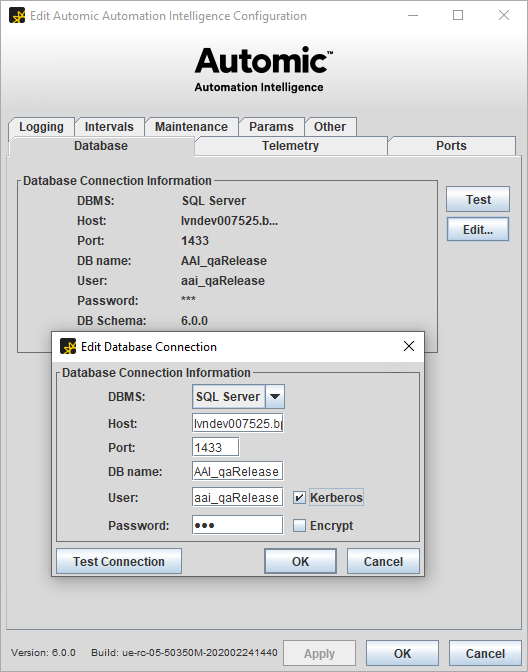Click the '1433' port value in main panel
This screenshot has height=672, width=528.
tap(195, 240)
